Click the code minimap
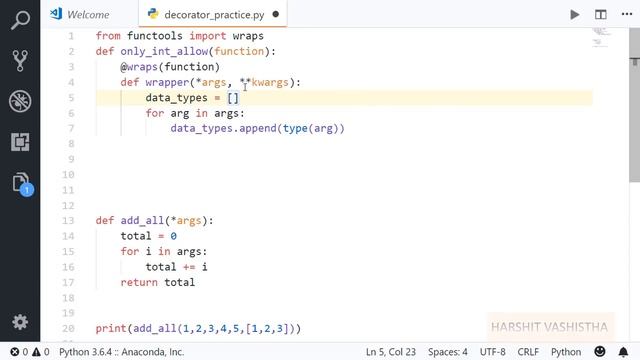 tap(601, 38)
